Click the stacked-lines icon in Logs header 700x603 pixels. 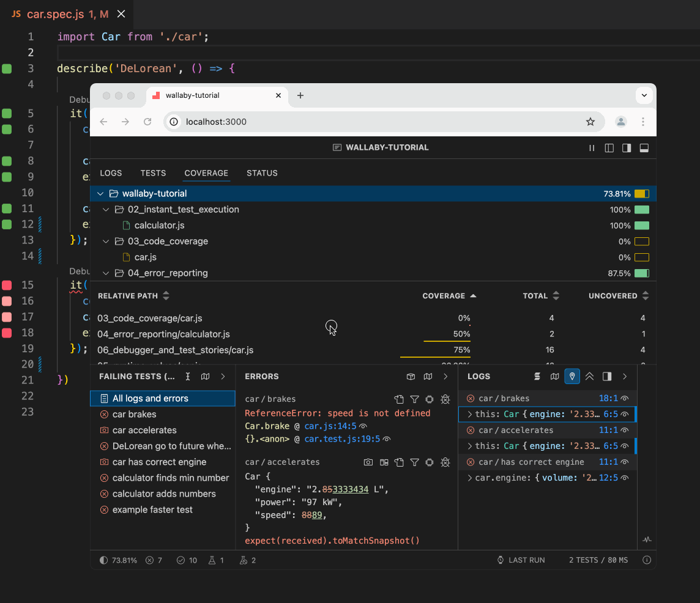537,376
